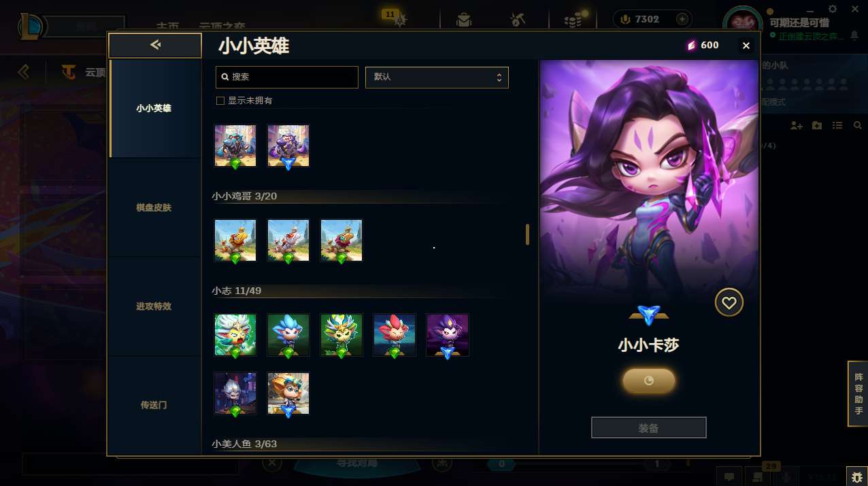Switch to the 进攻特效 tab

(154, 306)
